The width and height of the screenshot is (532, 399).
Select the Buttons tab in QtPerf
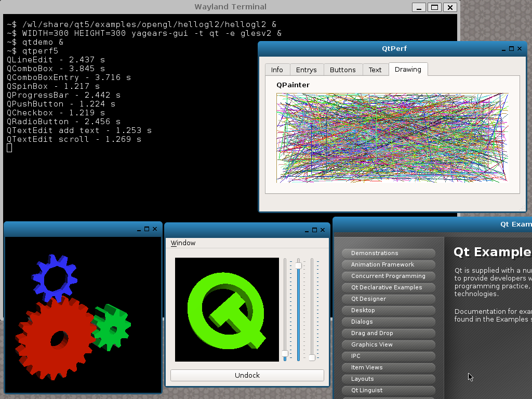tap(343, 70)
